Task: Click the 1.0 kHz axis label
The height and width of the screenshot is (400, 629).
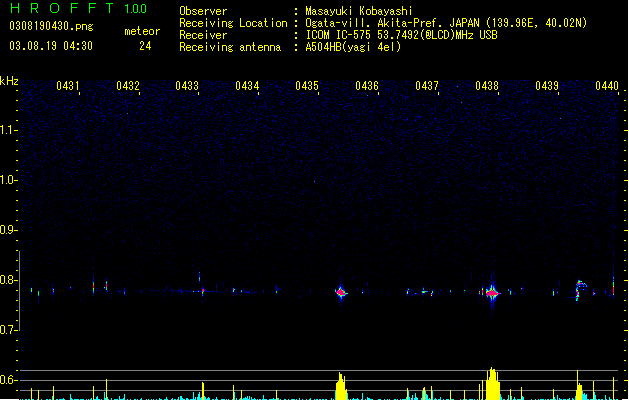Action: [x=8, y=180]
